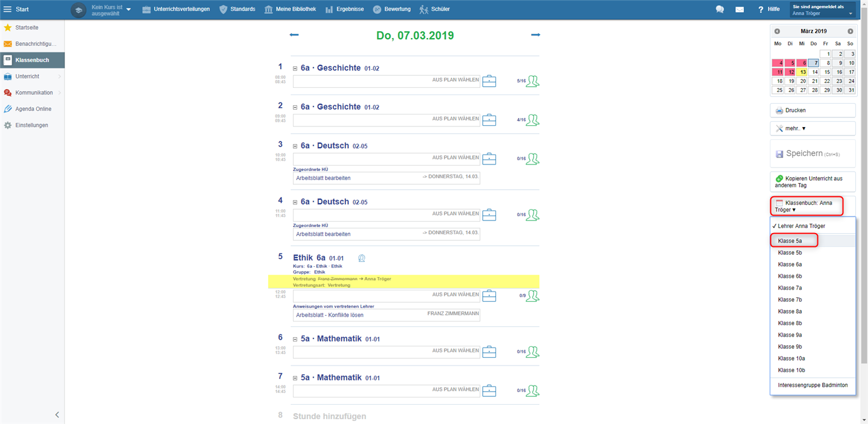Click lesson 1 Geschichte topic input field
This screenshot has height=424, width=868.
coord(386,81)
